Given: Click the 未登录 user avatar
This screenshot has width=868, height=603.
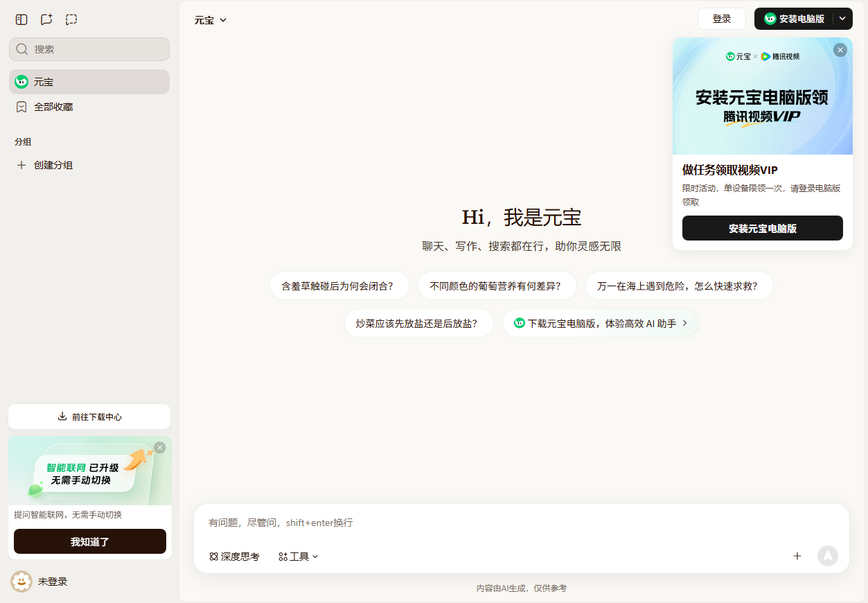Looking at the screenshot, I should 21,582.
